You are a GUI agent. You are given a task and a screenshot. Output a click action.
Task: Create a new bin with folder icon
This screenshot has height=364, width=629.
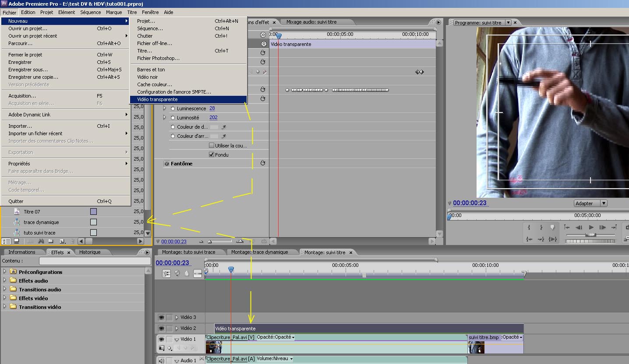pyautogui.click(x=51, y=241)
